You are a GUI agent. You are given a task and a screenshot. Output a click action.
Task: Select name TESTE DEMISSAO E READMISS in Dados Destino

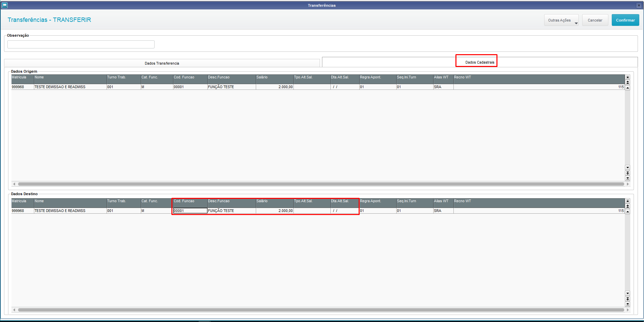point(70,211)
